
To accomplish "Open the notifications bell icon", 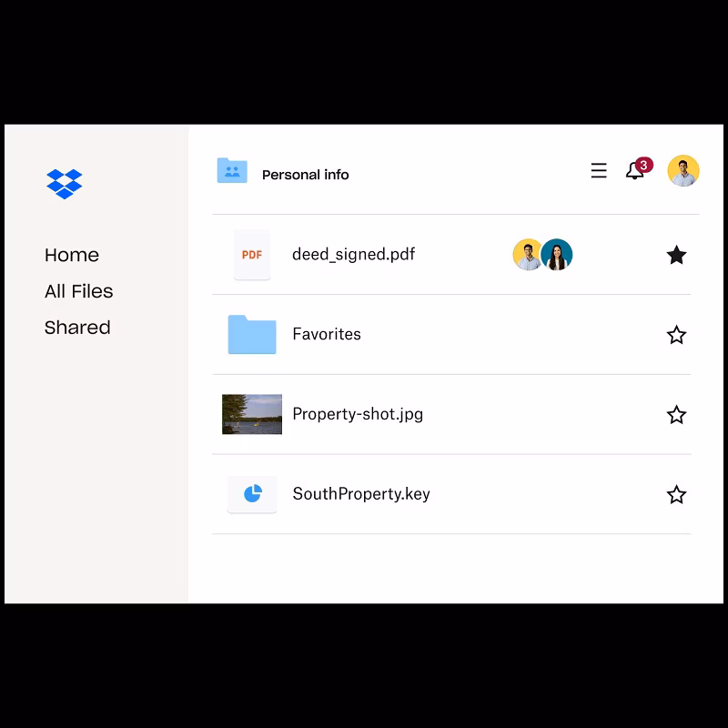I will click(x=635, y=170).
